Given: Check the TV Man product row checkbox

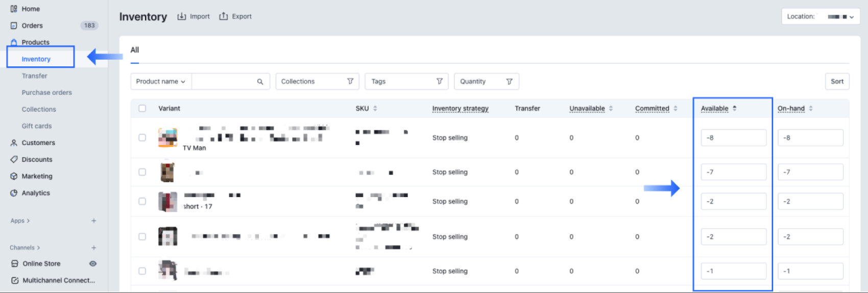Looking at the screenshot, I should pyautogui.click(x=142, y=138).
